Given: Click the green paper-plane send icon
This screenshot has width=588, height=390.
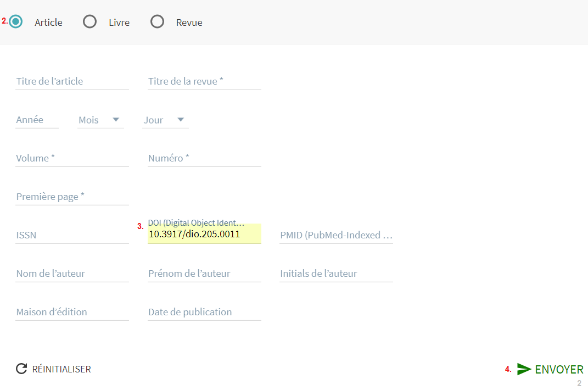Looking at the screenshot, I should (524, 369).
